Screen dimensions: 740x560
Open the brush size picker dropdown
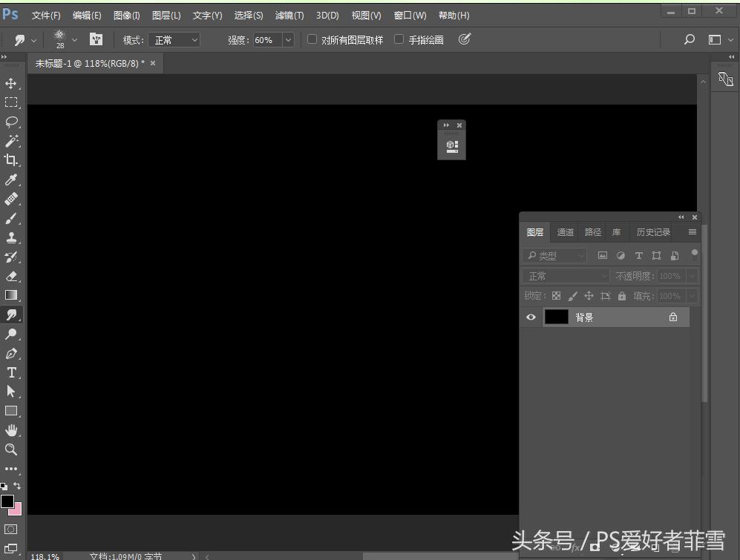click(x=74, y=39)
